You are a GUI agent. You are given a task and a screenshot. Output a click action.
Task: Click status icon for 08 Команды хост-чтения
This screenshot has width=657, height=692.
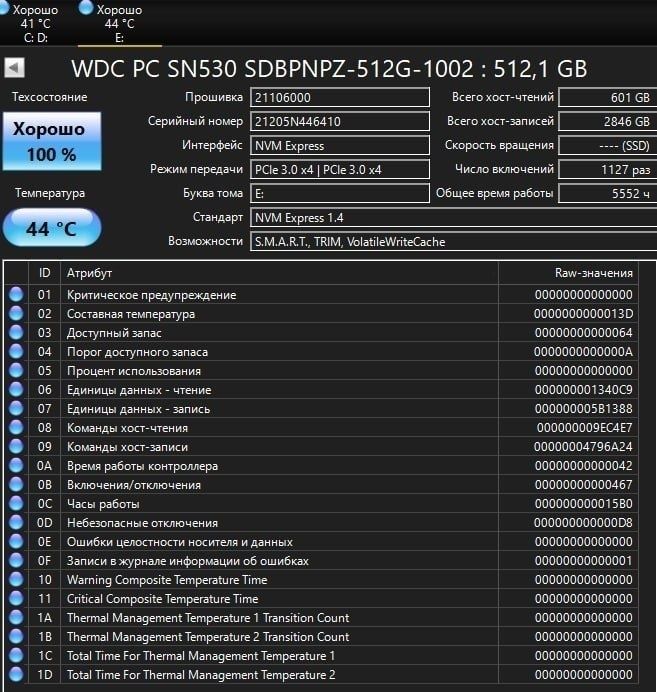tap(16, 427)
